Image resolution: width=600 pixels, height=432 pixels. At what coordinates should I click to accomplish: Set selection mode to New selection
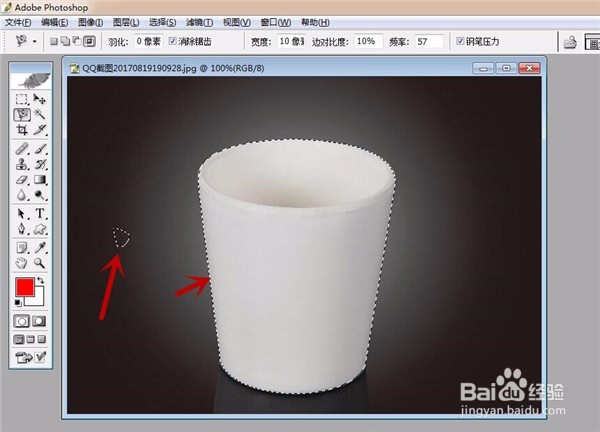[54, 41]
